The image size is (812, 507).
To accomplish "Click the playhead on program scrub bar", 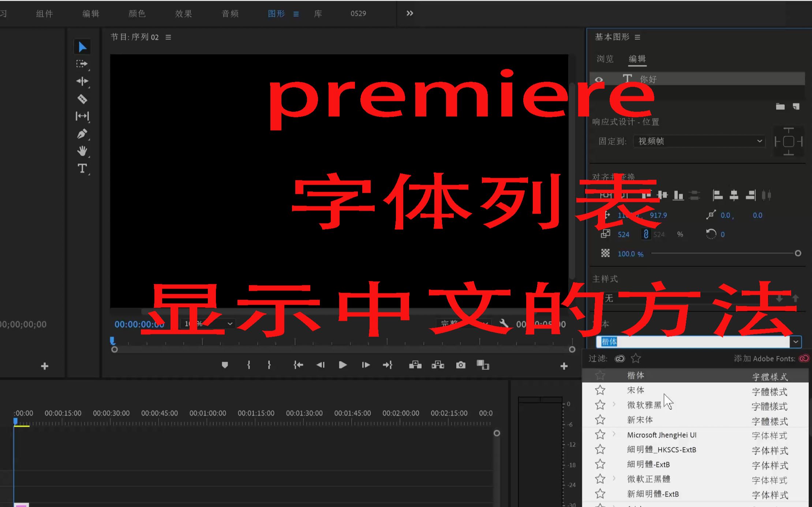I will (x=113, y=341).
